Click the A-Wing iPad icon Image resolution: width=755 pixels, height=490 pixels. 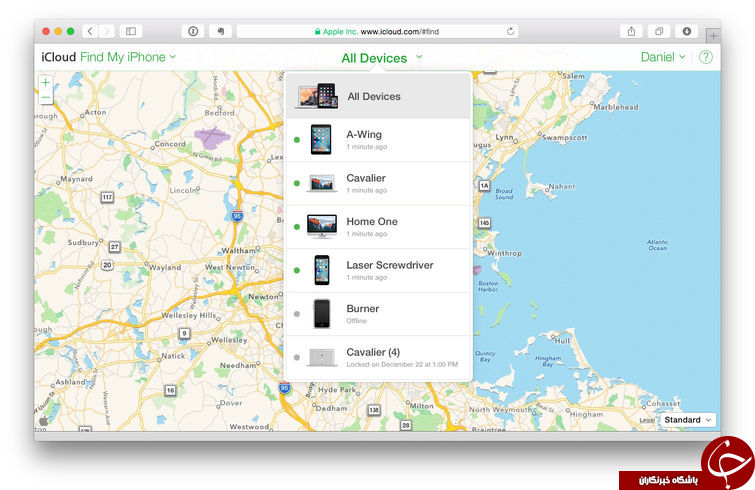pos(321,140)
